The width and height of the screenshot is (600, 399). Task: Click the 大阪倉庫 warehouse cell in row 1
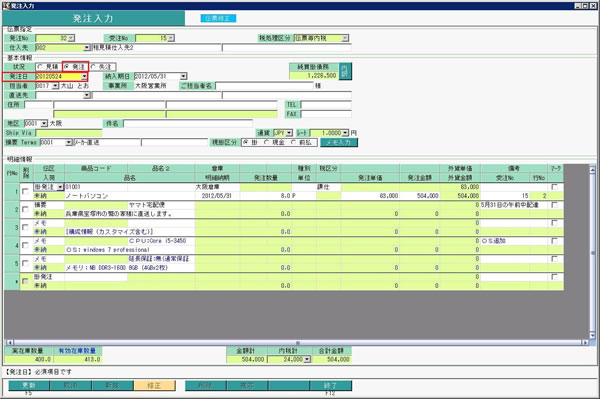[x=217, y=187]
